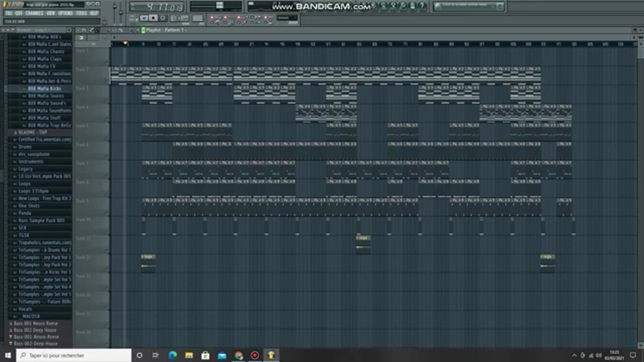Open the Russ Sample Pack 001 folder
Image resolution: width=644 pixels, height=362 pixels.
[41, 220]
